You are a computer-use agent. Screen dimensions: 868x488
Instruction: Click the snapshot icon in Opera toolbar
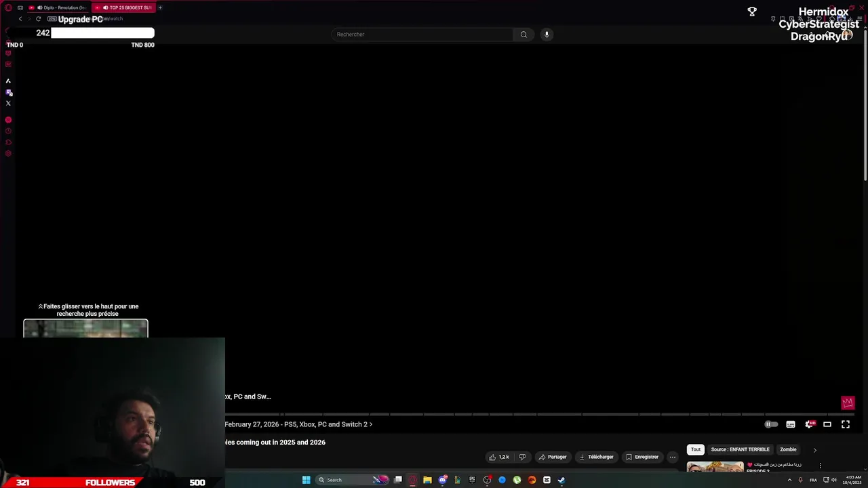(782, 19)
